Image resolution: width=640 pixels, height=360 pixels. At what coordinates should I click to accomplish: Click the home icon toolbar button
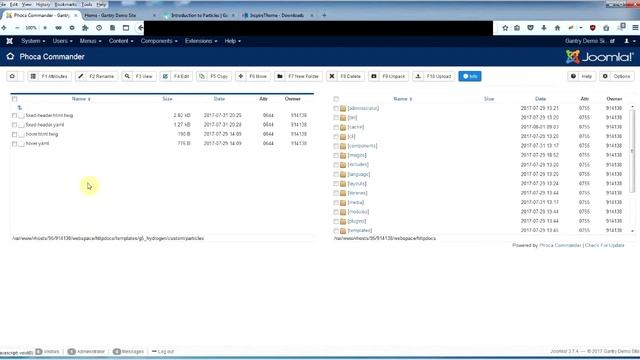pyautogui.click(x=12, y=76)
